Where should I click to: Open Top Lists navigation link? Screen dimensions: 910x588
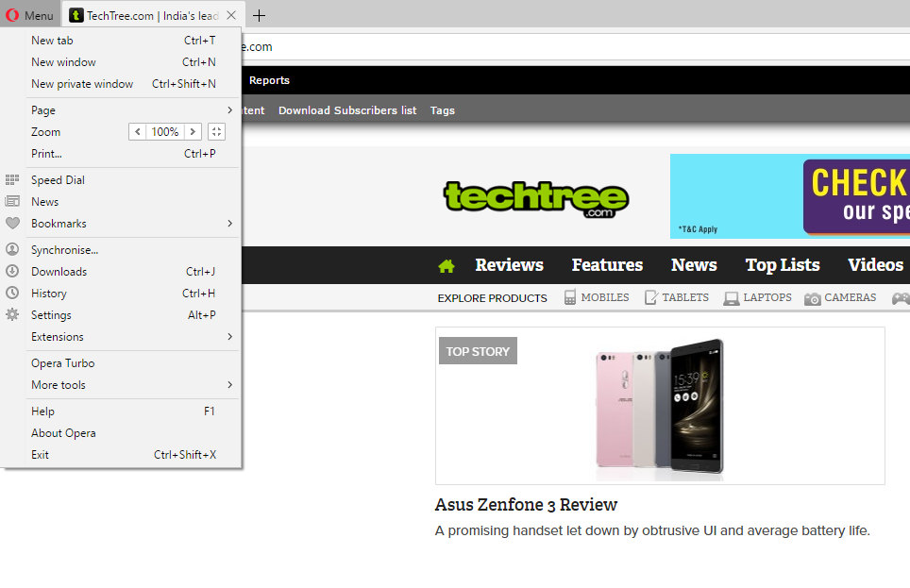click(x=783, y=265)
